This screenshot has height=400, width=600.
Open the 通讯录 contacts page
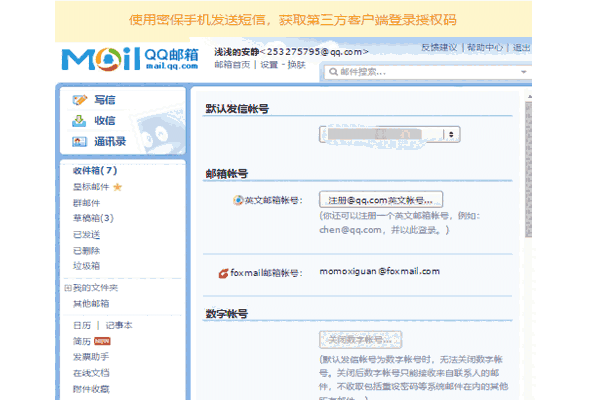(x=110, y=142)
